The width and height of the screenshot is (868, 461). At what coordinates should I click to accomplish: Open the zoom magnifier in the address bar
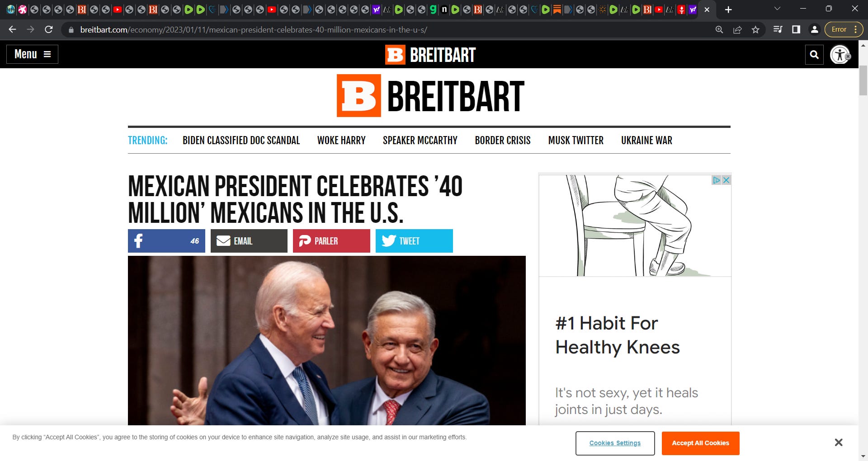tap(719, 29)
